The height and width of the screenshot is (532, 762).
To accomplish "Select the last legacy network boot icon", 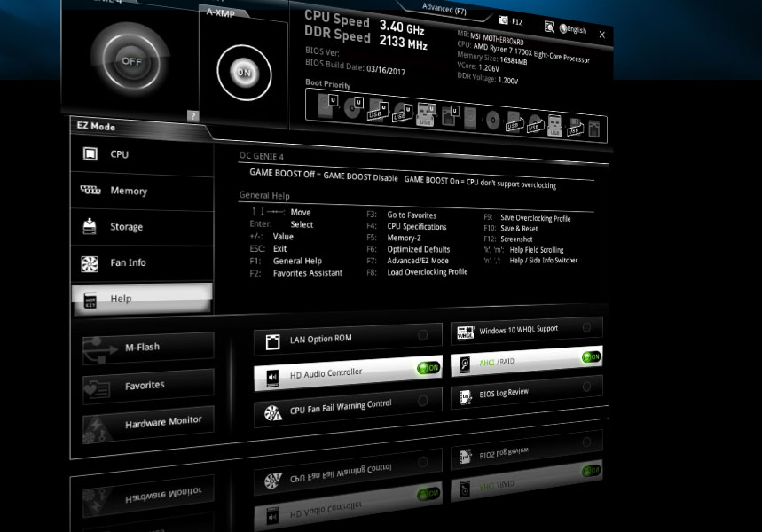I will tap(593, 129).
